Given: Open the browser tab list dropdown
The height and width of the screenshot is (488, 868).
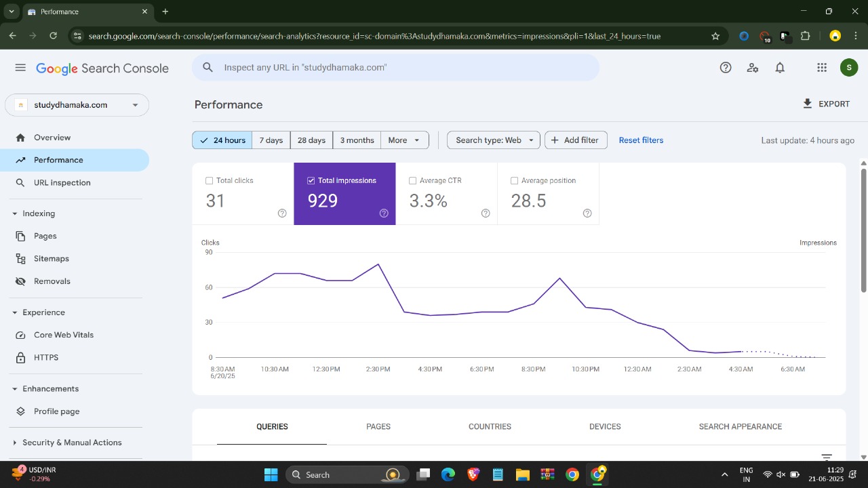Looking at the screenshot, I should tap(12, 12).
